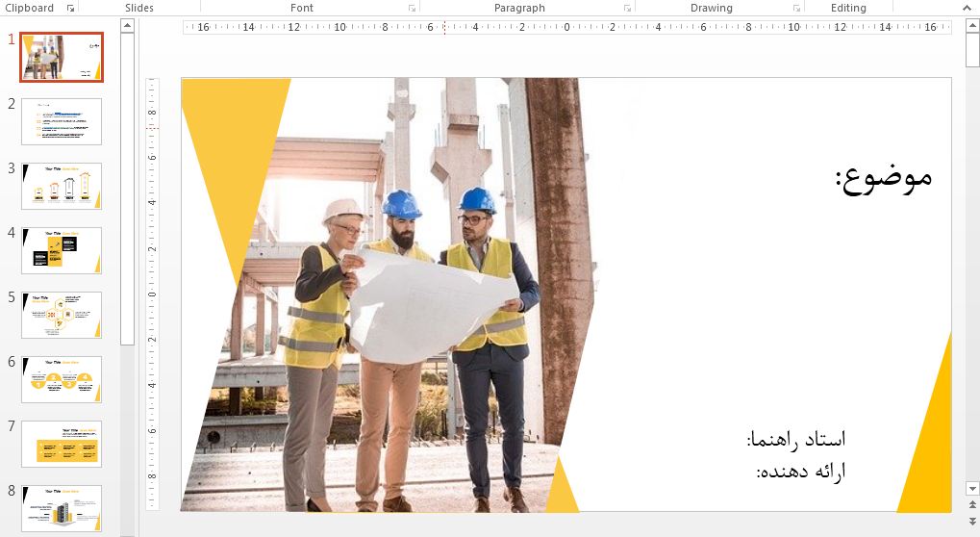Click the slide editor scroll down arrow
Screen dimensions: 980x537
point(972,490)
